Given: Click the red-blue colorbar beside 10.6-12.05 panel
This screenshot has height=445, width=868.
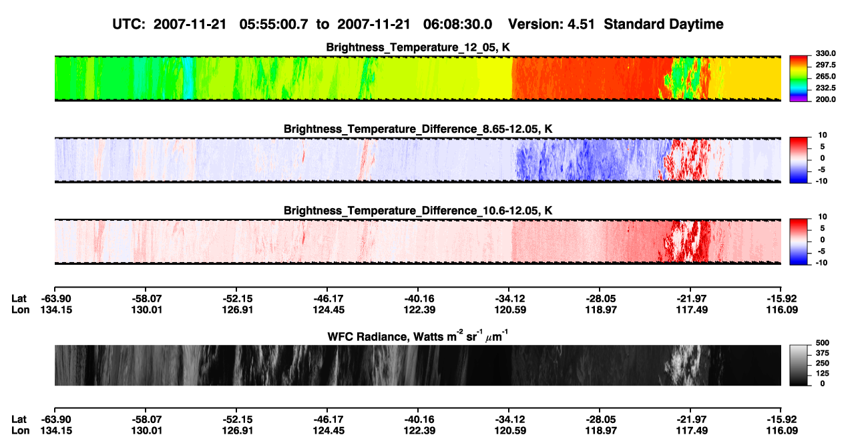Looking at the screenshot, I should tap(799, 241).
